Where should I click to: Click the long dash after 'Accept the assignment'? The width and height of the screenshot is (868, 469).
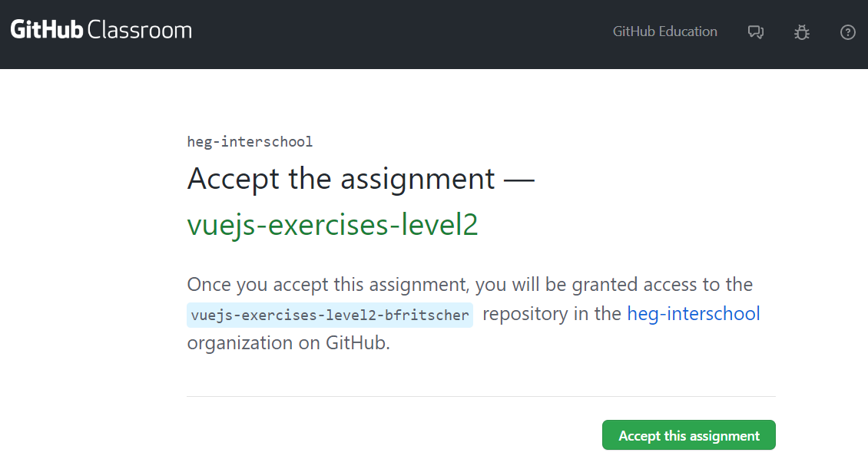tap(519, 180)
